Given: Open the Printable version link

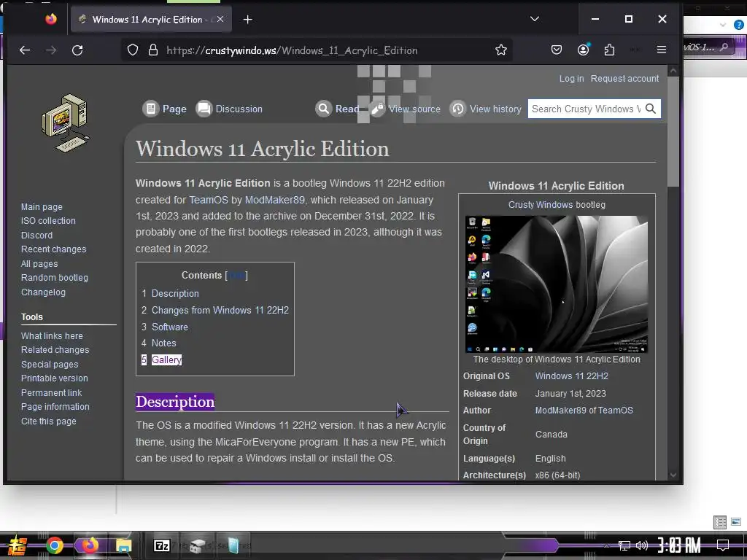Looking at the screenshot, I should click(x=54, y=378).
